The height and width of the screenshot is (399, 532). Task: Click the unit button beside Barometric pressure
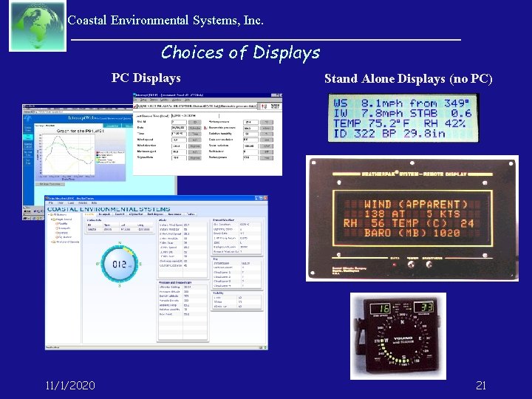tap(267, 128)
